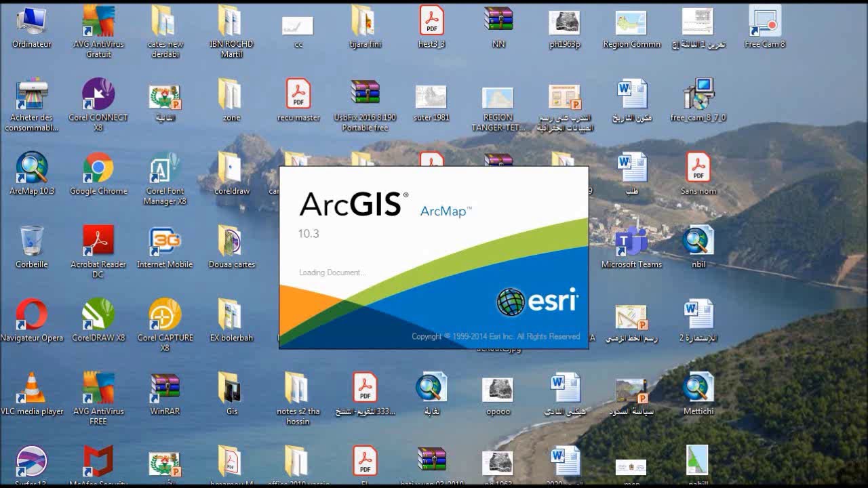868x488 pixels.
Task: Open the hest3_3 PDF file
Action: (431, 22)
